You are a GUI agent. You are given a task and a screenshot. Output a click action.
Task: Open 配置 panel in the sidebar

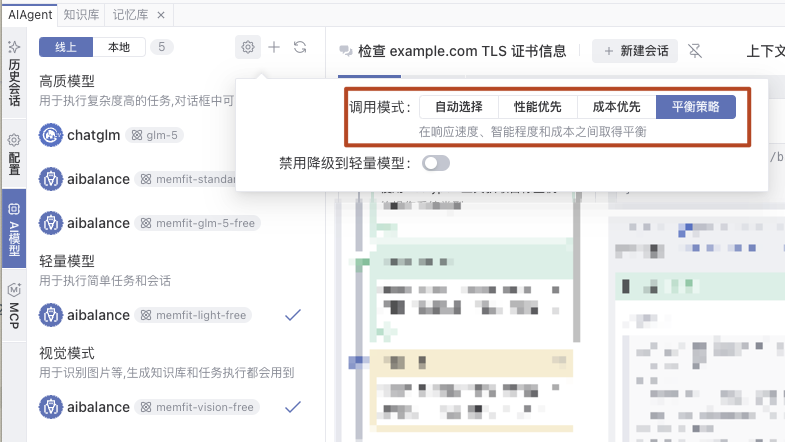click(x=14, y=157)
